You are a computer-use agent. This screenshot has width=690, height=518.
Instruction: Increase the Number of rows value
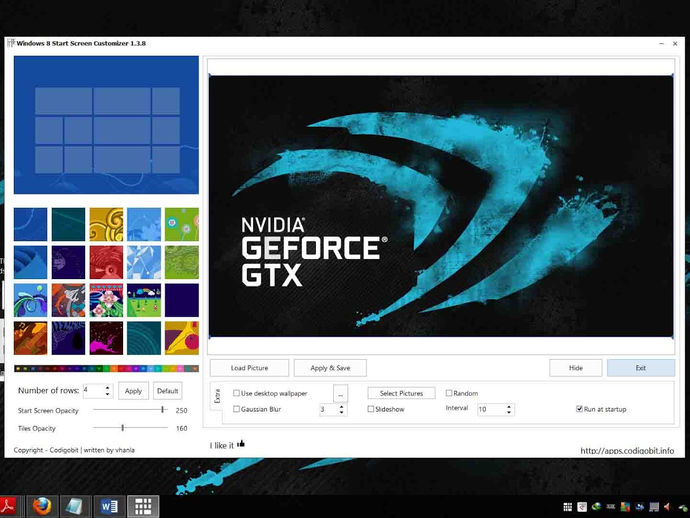pos(107,388)
